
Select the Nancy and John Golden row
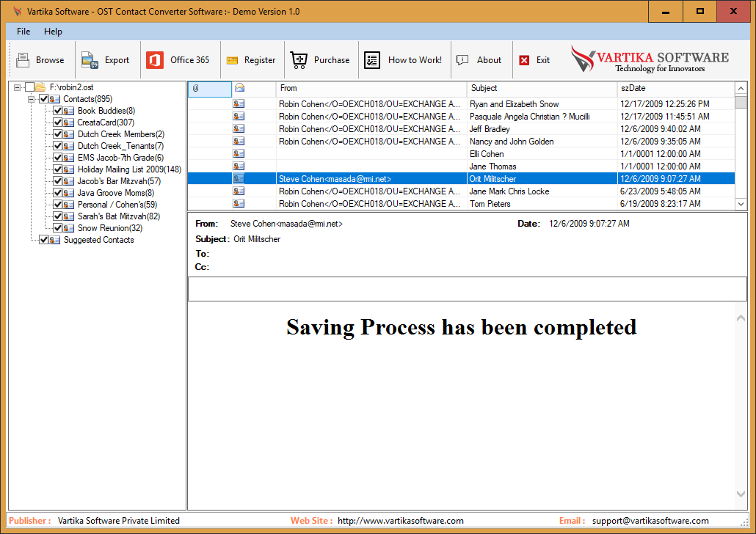click(x=461, y=142)
